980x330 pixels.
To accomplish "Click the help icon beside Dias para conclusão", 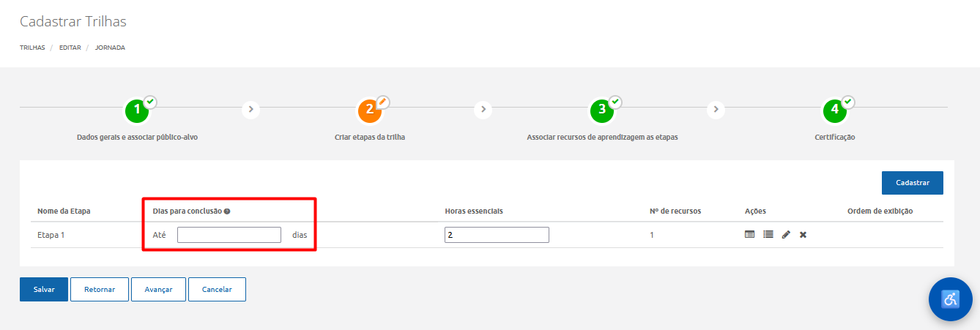I will (227, 211).
